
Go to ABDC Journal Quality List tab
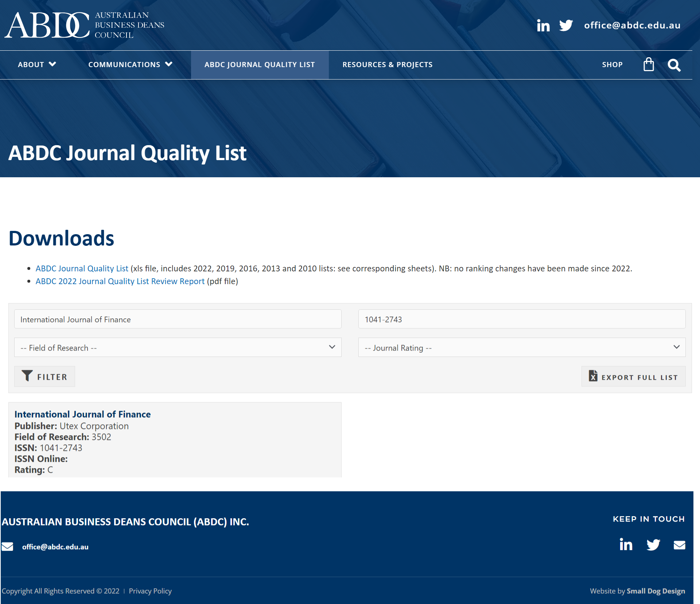260,65
